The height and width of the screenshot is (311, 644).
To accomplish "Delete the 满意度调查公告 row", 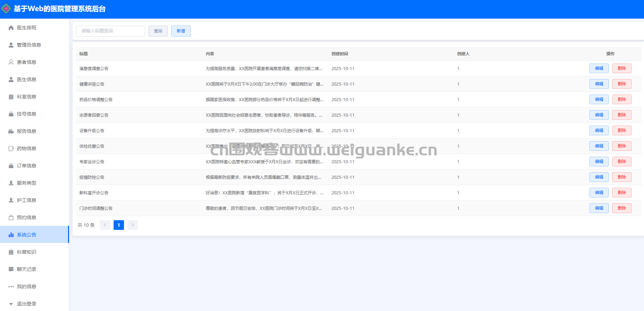I will (622, 68).
